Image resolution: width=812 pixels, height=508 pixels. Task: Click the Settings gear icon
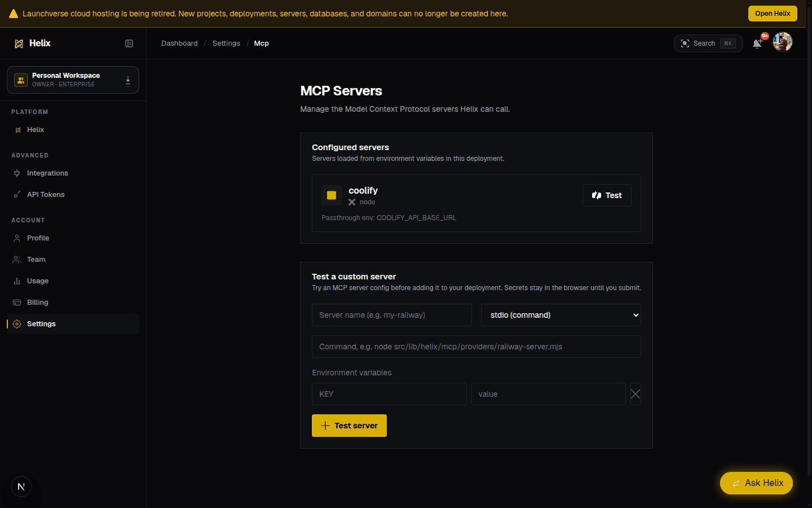coord(17,324)
